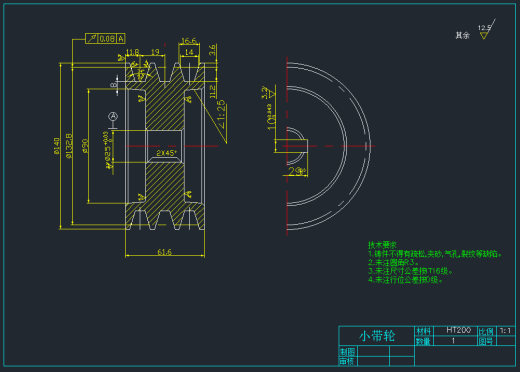Click the 0.08 runout tolerance frame
Image resolution: width=520 pixels, height=372 pixels.
click(105, 39)
